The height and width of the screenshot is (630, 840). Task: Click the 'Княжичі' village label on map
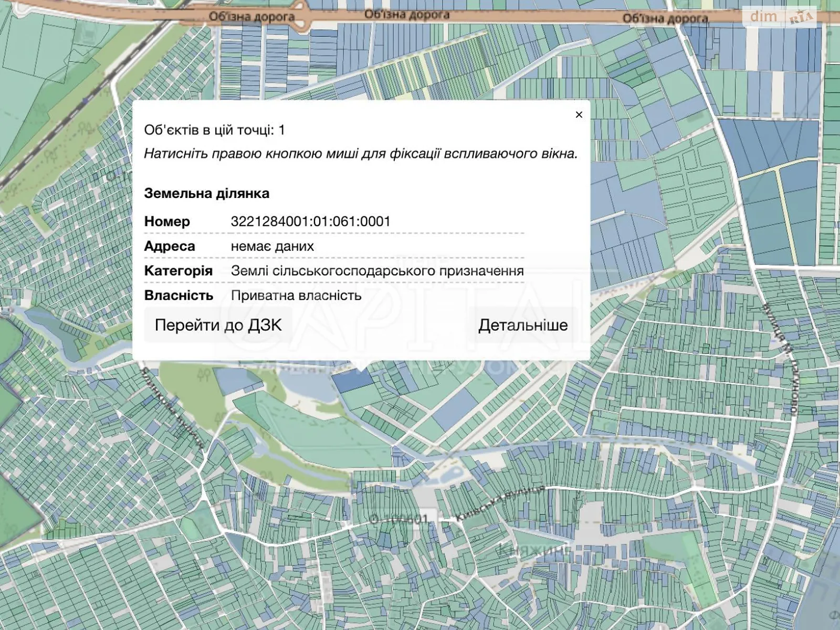pyautogui.click(x=533, y=550)
